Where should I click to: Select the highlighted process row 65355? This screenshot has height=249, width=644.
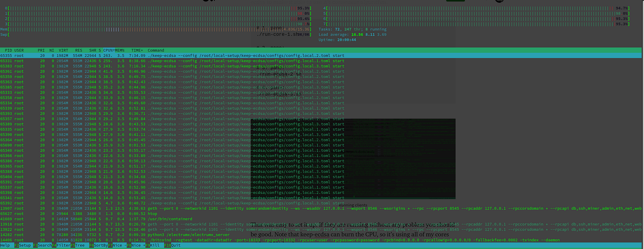[x=322, y=55]
